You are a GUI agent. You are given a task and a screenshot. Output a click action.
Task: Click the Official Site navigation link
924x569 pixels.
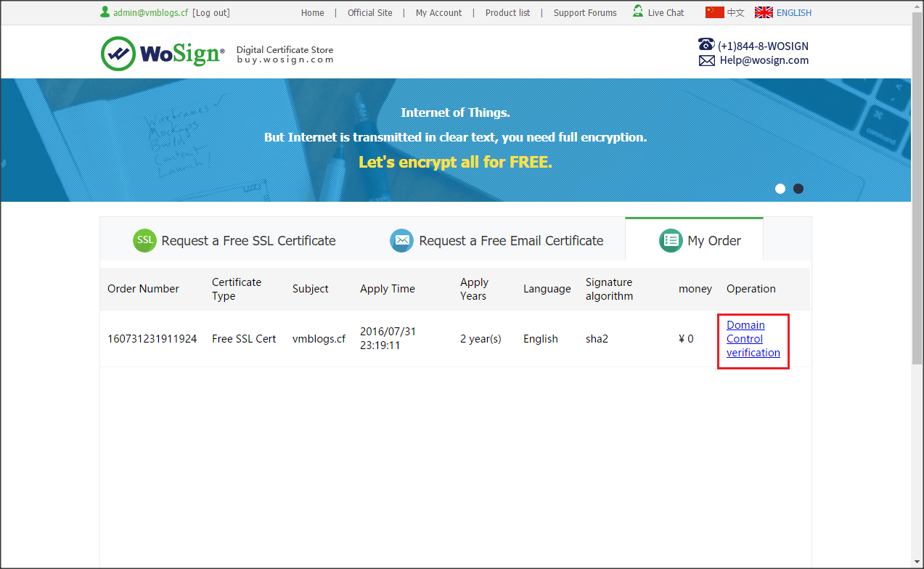369,13
